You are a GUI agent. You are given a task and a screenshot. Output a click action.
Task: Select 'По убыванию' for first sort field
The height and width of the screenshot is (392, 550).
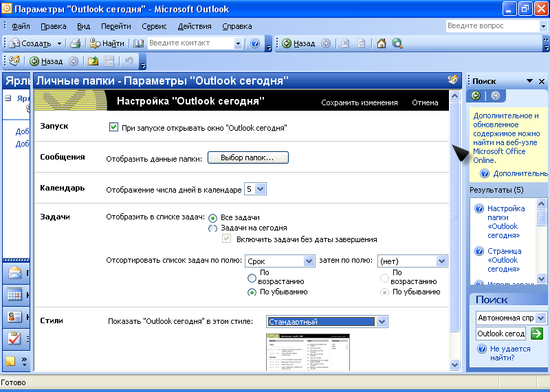click(x=252, y=292)
